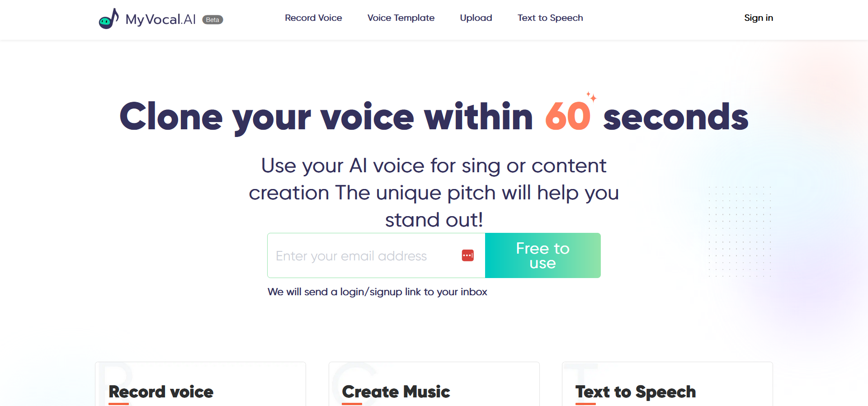Open the Upload menu item
Image resolution: width=868 pixels, height=406 pixels.
[x=476, y=18]
